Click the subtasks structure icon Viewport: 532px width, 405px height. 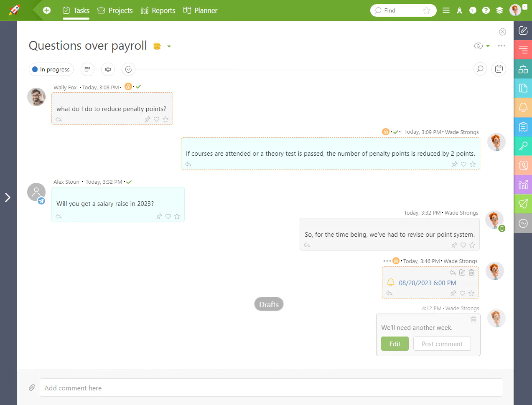click(108, 69)
